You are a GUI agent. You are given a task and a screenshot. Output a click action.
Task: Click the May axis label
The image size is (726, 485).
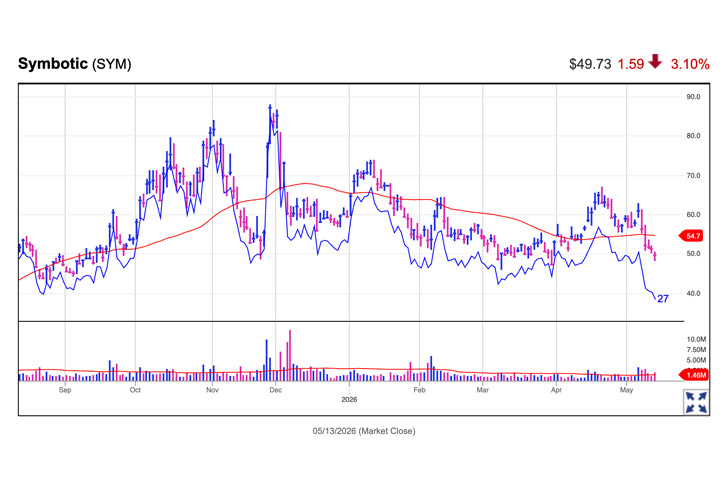(626, 390)
